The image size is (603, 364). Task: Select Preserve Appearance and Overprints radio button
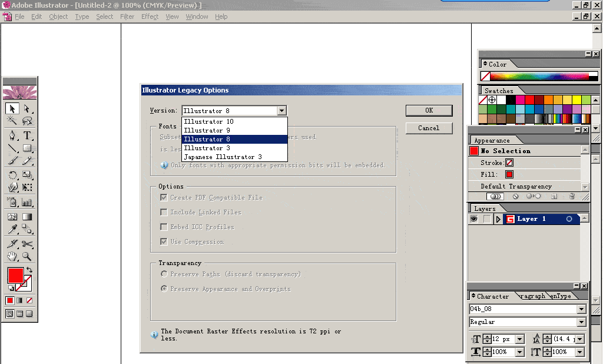[164, 289]
